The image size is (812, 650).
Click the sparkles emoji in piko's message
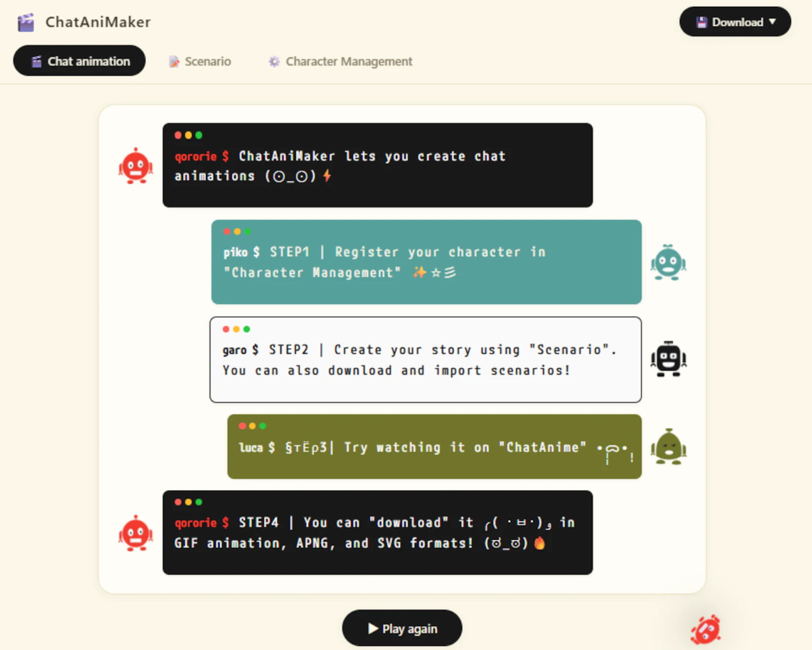tap(419, 272)
